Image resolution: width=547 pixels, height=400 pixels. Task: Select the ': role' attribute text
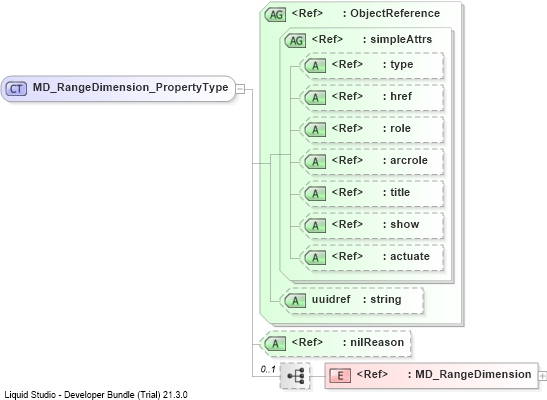pyautogui.click(x=397, y=128)
